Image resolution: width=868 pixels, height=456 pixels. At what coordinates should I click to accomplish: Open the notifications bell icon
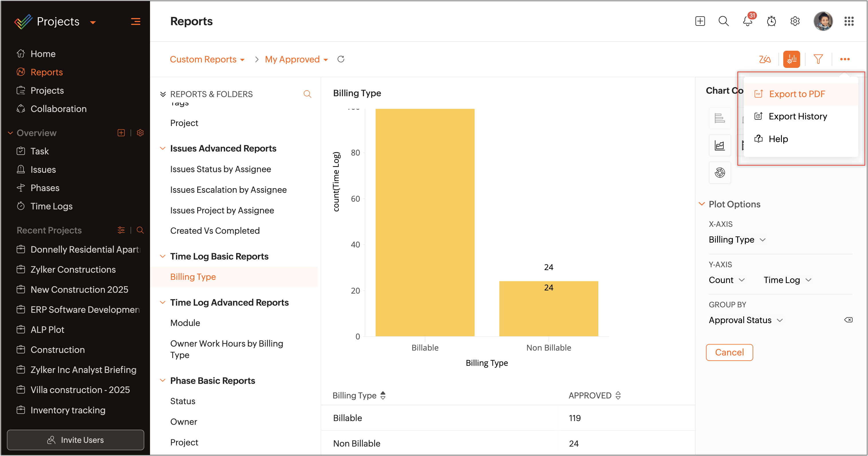click(x=747, y=21)
